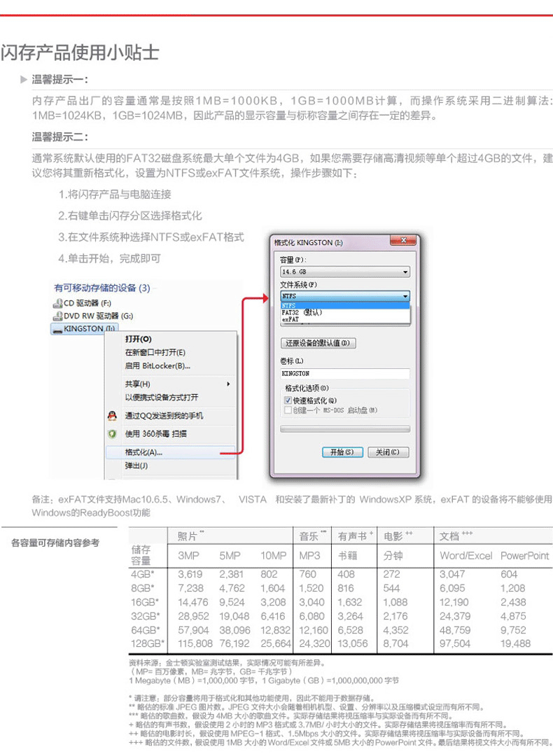Click 启用 BitLocker(B)... menu entry
Screen dimensions: 553x756
[157, 365]
